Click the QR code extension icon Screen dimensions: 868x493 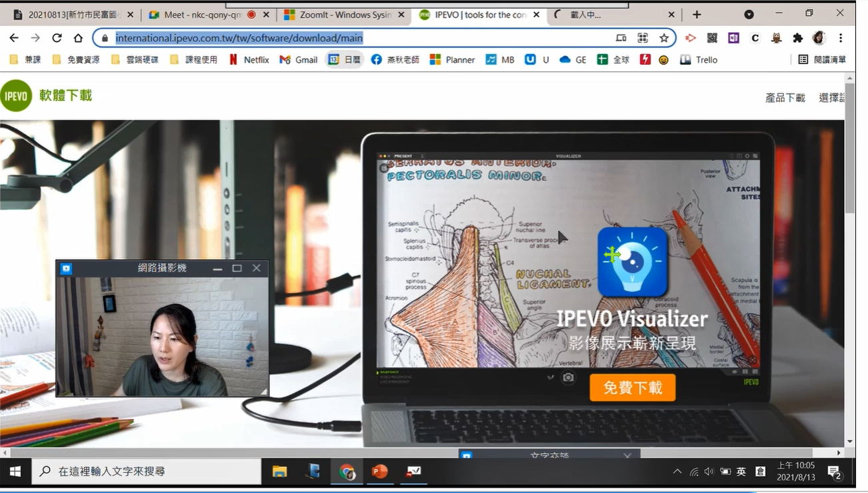pos(712,38)
